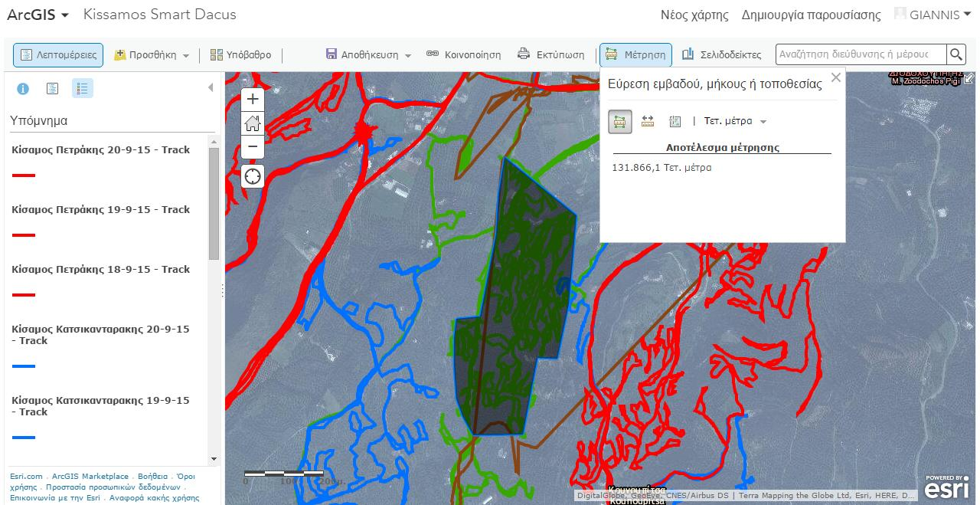Select the Content layers tab icon

(52, 89)
